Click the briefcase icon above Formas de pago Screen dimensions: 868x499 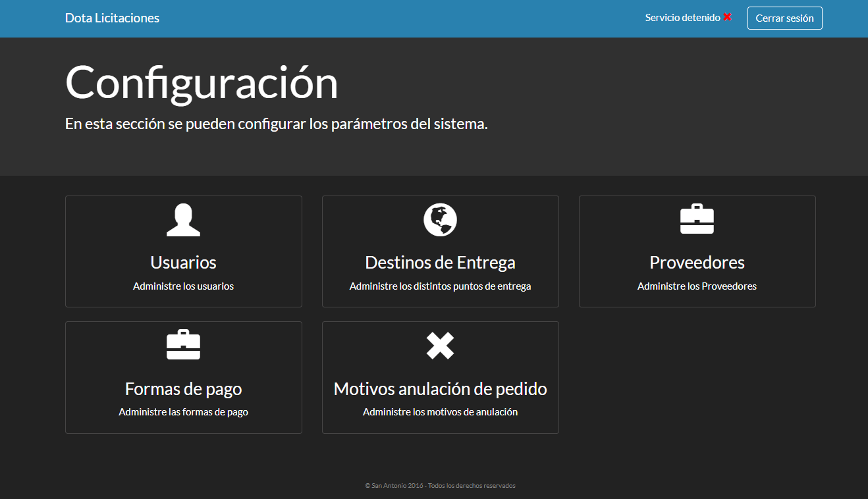click(183, 345)
